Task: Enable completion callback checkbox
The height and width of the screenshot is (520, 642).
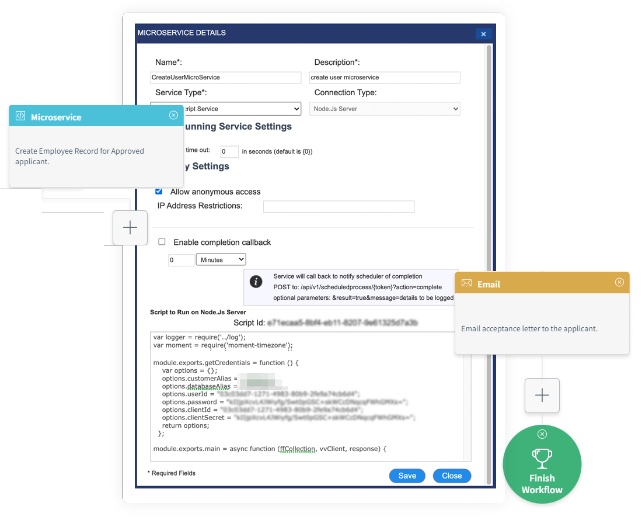Action: point(162,242)
